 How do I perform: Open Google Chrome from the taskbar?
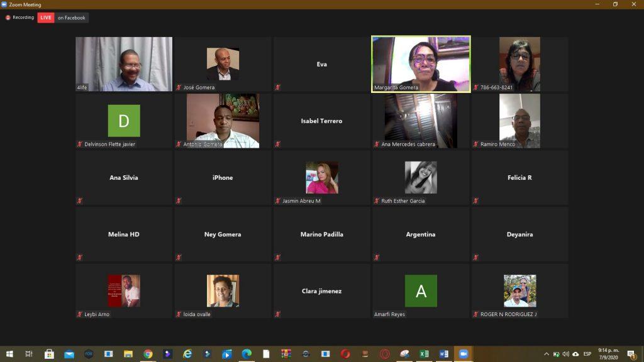[x=148, y=354]
